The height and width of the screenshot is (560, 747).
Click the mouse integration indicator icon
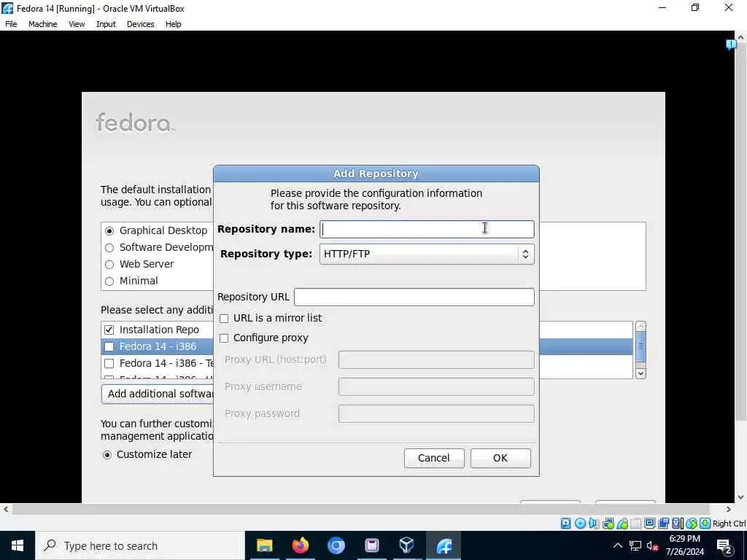tap(692, 524)
